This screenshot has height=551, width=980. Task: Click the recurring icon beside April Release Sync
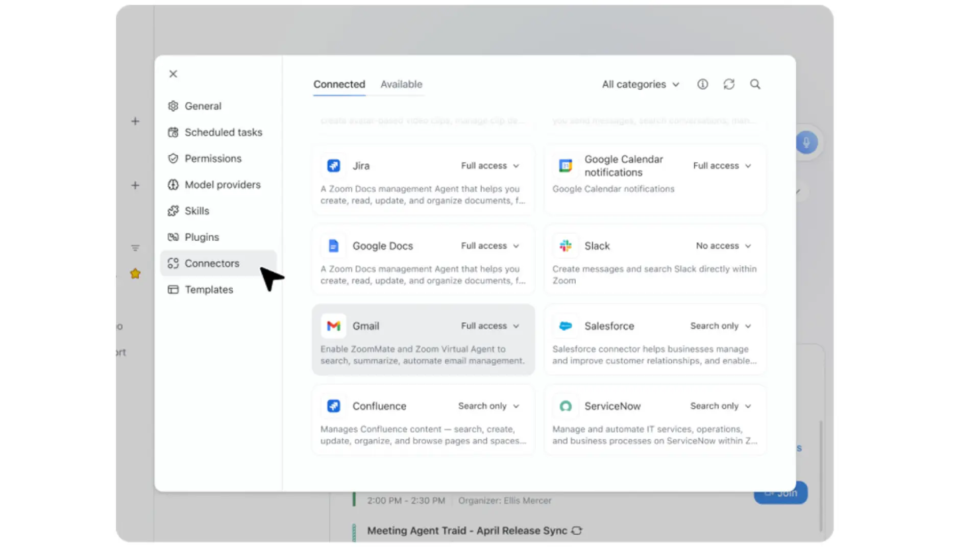click(x=577, y=531)
